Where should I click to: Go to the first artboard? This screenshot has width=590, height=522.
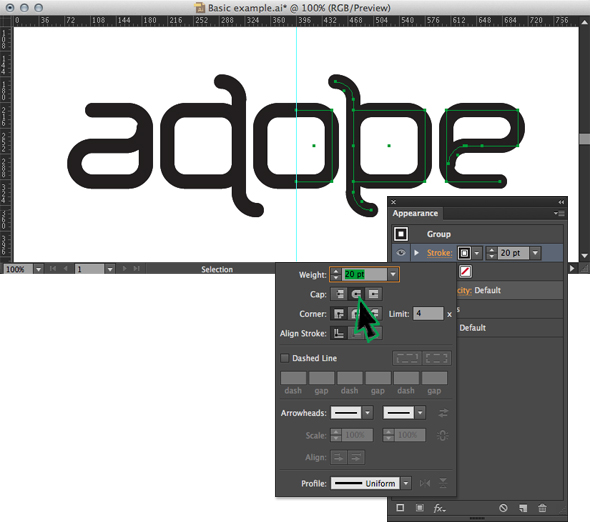[52, 268]
